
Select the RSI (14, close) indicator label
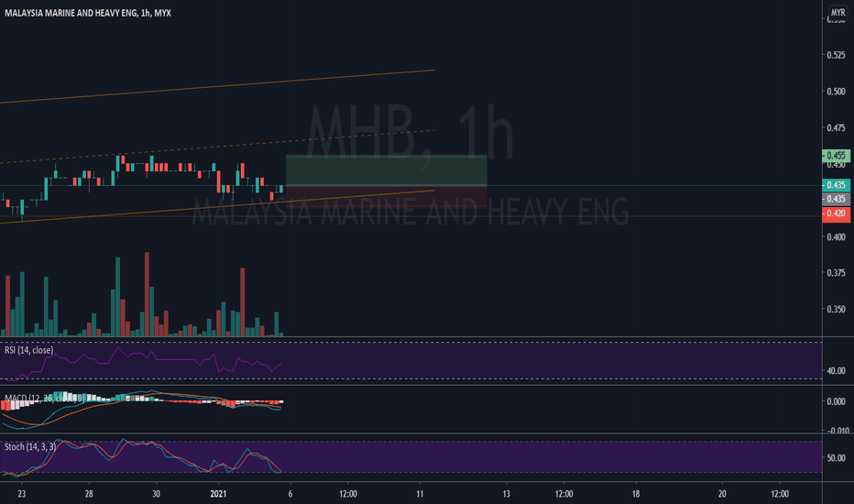click(x=29, y=350)
